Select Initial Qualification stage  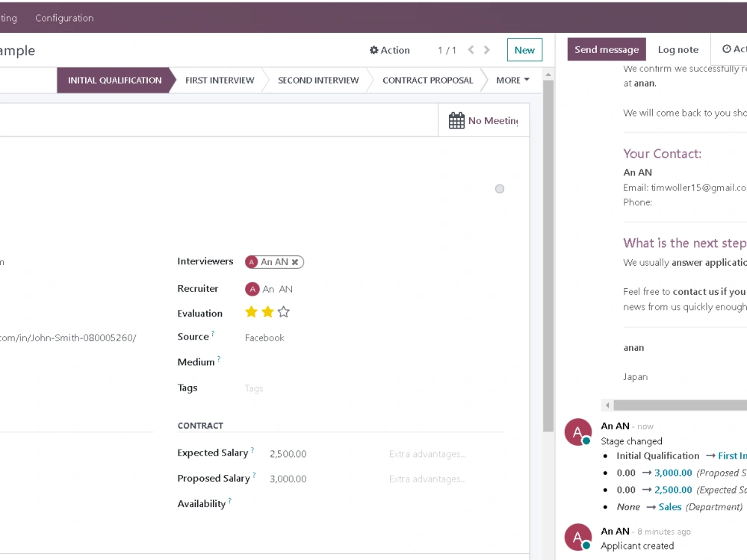pyautogui.click(x=114, y=80)
